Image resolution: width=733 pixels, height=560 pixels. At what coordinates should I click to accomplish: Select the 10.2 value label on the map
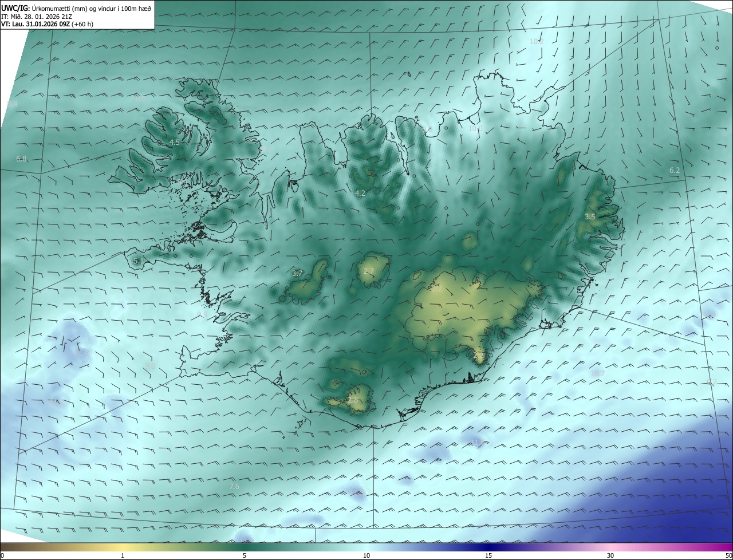coord(537,42)
